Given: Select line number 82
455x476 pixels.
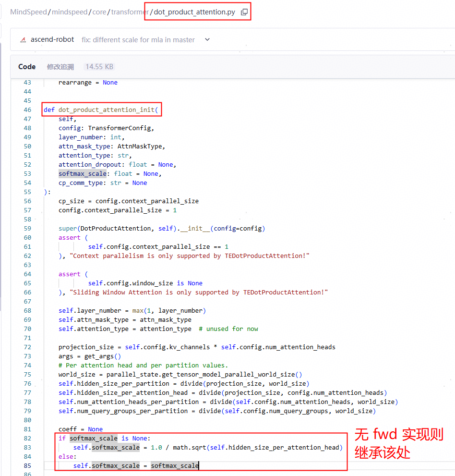Looking at the screenshot, I should (27, 439).
